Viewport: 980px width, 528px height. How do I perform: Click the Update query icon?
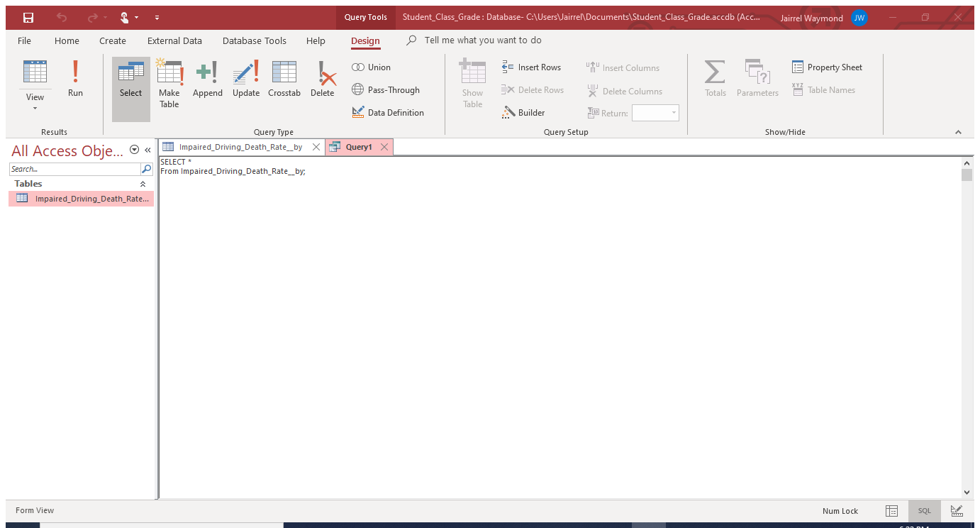[x=246, y=79]
